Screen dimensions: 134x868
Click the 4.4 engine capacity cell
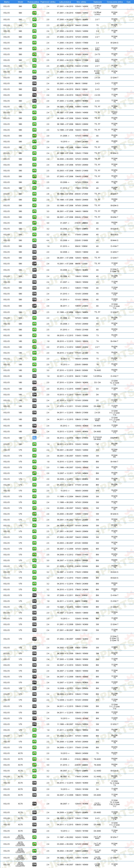(48, 241)
